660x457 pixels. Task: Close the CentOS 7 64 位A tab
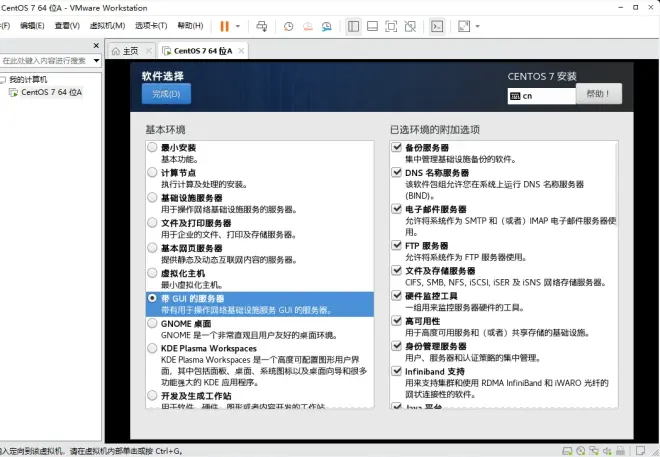(x=241, y=51)
